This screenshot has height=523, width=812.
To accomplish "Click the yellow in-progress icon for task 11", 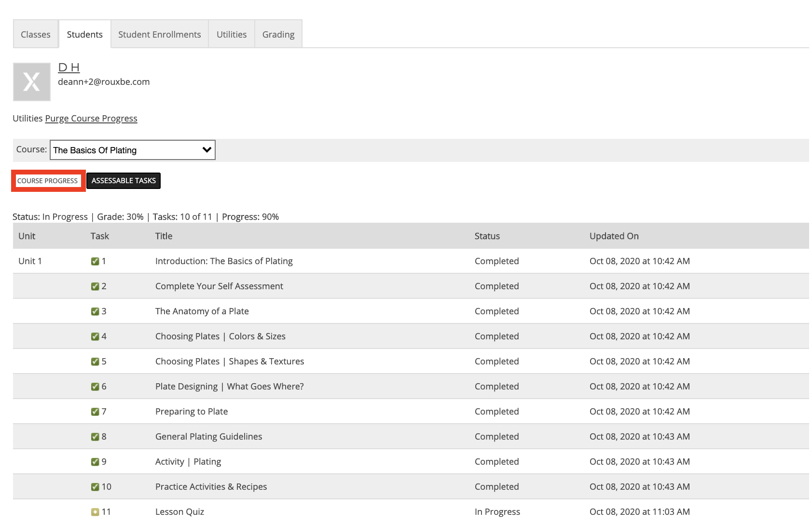I will [x=95, y=512].
